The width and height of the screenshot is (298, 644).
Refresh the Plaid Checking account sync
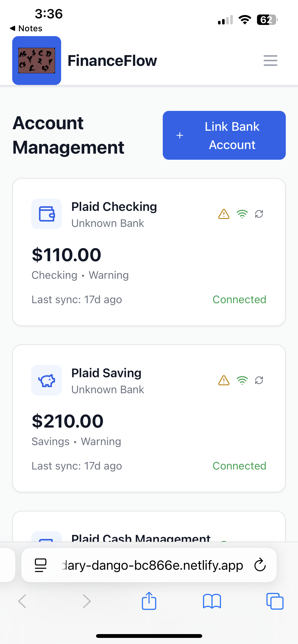point(259,214)
